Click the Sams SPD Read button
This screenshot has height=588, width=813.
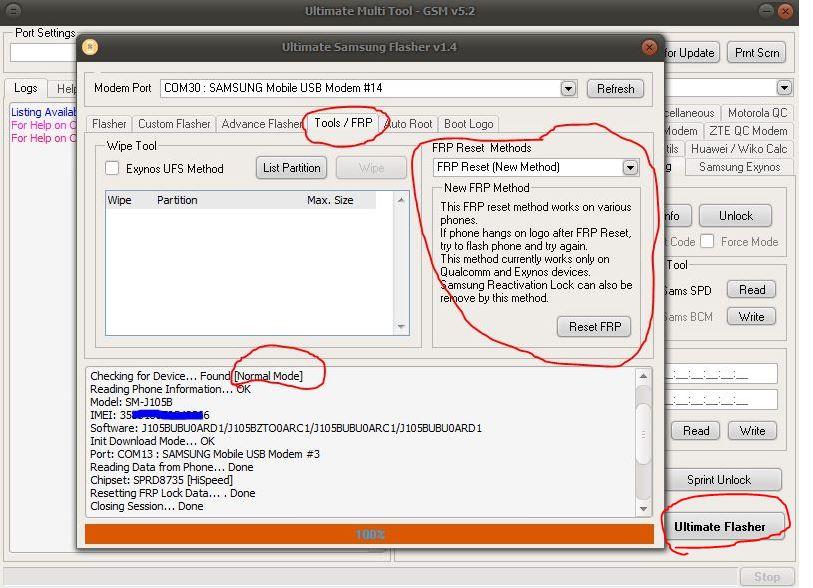click(751, 290)
